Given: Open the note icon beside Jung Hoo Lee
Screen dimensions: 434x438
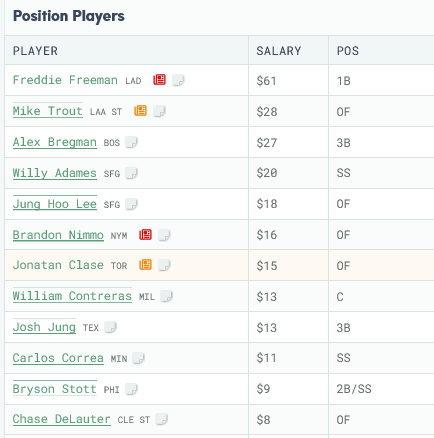Looking at the screenshot, I should [131, 204].
